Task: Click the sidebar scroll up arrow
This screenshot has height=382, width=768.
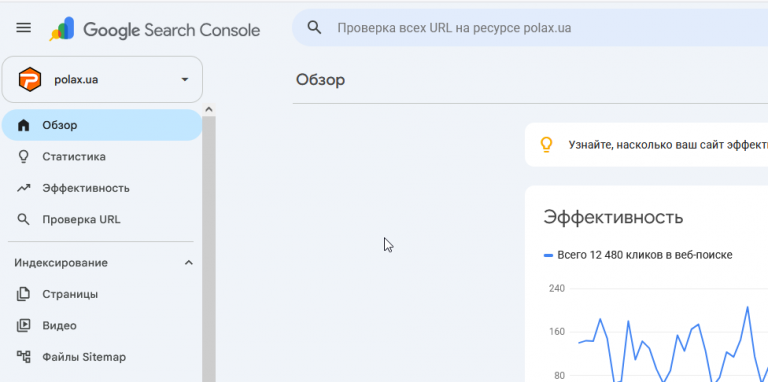Action: tap(209, 110)
